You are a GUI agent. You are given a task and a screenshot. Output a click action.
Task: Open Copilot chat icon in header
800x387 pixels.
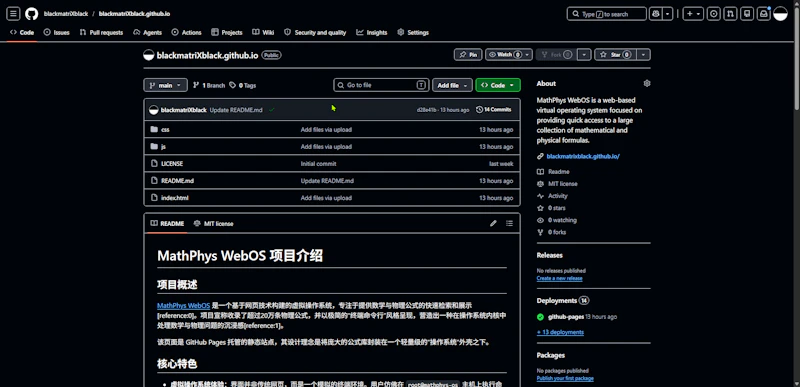(655, 14)
